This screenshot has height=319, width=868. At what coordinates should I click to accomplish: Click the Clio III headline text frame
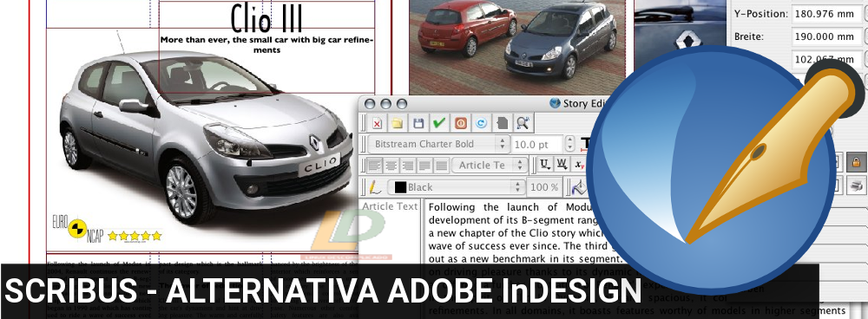coord(266,18)
